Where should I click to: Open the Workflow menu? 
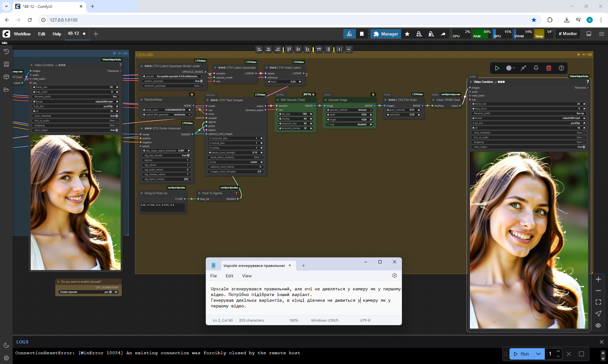[22, 34]
